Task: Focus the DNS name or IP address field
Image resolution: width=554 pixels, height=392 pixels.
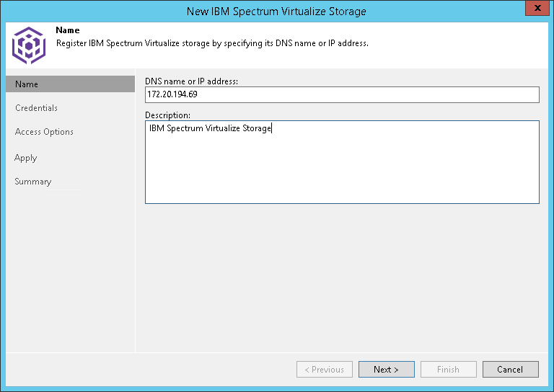Action: [x=342, y=95]
